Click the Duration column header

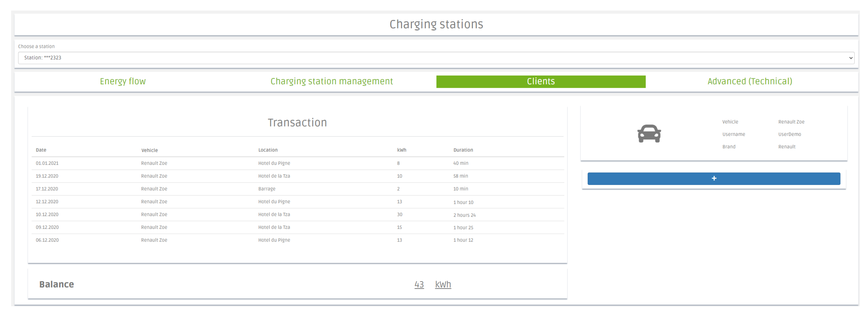[463, 150]
